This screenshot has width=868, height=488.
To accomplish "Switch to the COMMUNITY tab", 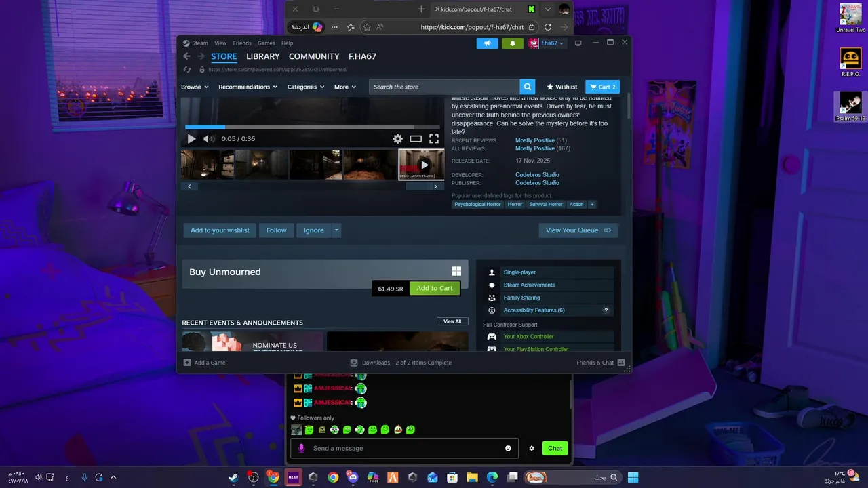I will pos(314,56).
